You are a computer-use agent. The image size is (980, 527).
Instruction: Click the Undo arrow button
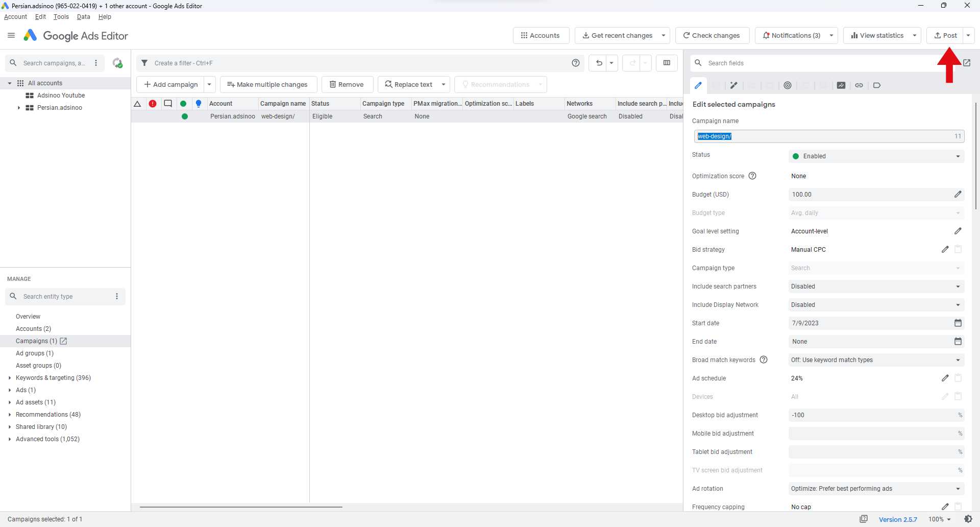pyautogui.click(x=599, y=63)
